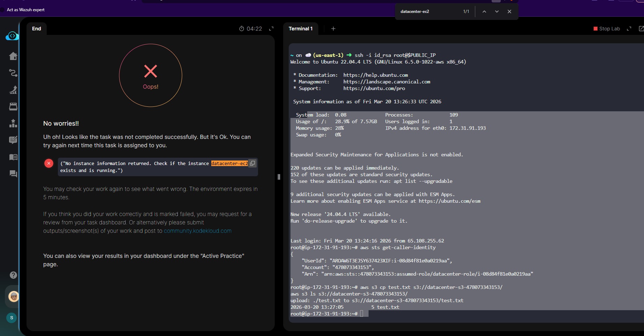644x336 pixels.
Task: Click the Arn assumed-role line
Action: pos(417,274)
